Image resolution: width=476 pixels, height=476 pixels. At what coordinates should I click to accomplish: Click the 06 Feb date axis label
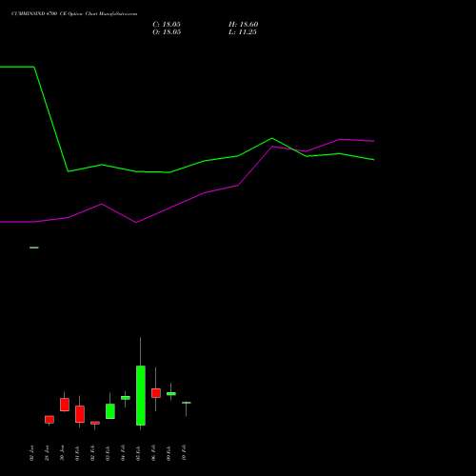click(x=153, y=453)
